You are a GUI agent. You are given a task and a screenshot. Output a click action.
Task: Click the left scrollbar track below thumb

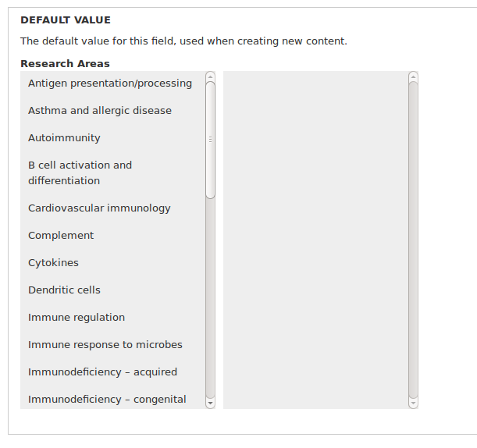click(x=210, y=299)
